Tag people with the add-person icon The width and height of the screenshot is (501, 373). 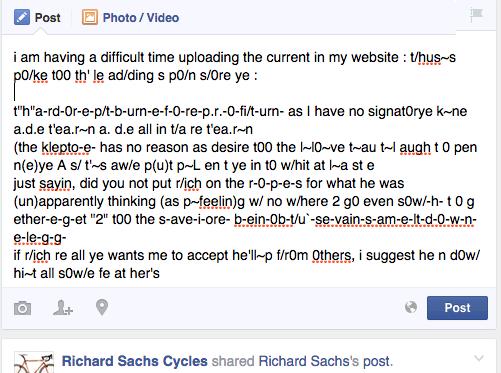click(x=63, y=308)
